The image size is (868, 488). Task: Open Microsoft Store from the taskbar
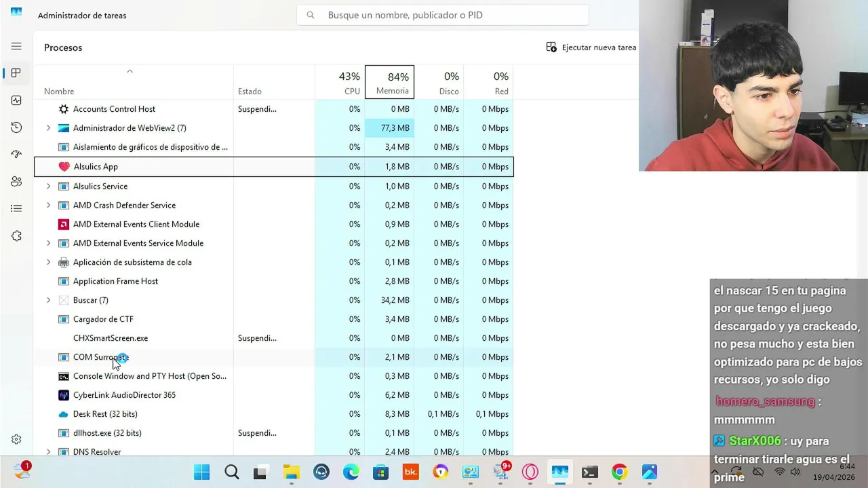[380, 472]
